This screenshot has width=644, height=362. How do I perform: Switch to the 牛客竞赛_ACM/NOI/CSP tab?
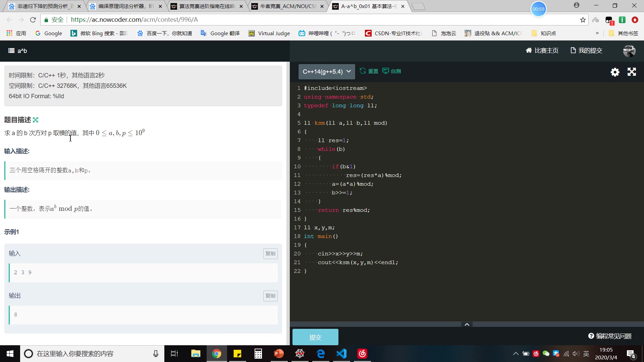tap(288, 6)
